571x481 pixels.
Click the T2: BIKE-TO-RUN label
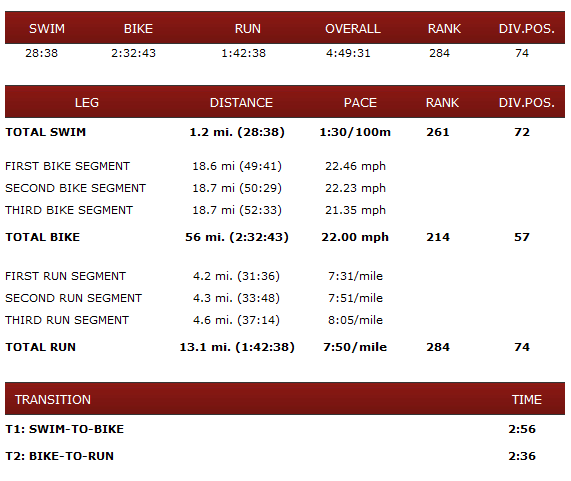(60, 456)
